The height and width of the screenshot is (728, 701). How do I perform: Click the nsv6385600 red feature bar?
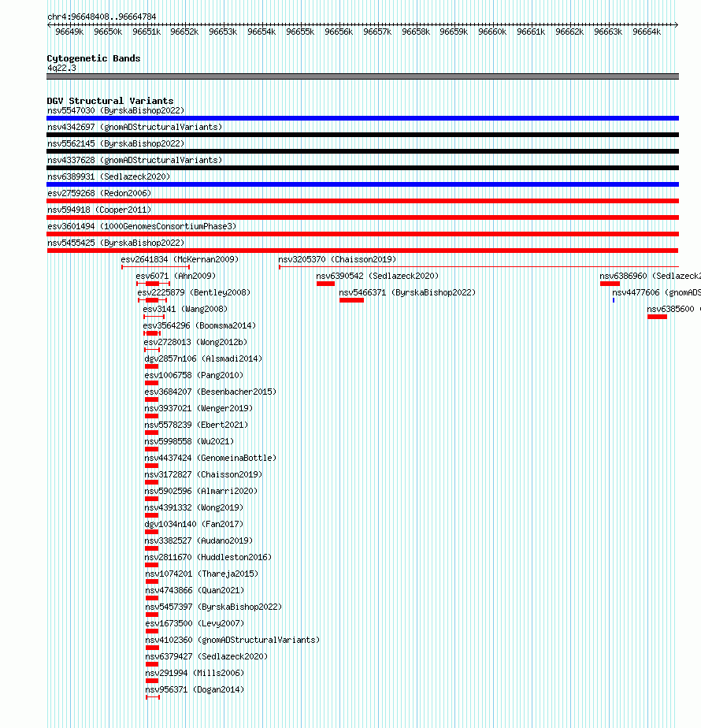pyautogui.click(x=658, y=317)
